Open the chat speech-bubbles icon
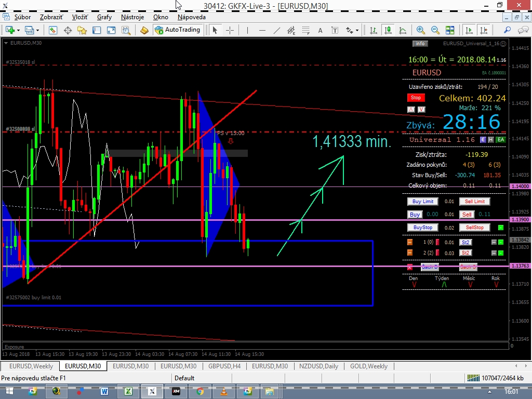532x399 pixels. [x=523, y=30]
